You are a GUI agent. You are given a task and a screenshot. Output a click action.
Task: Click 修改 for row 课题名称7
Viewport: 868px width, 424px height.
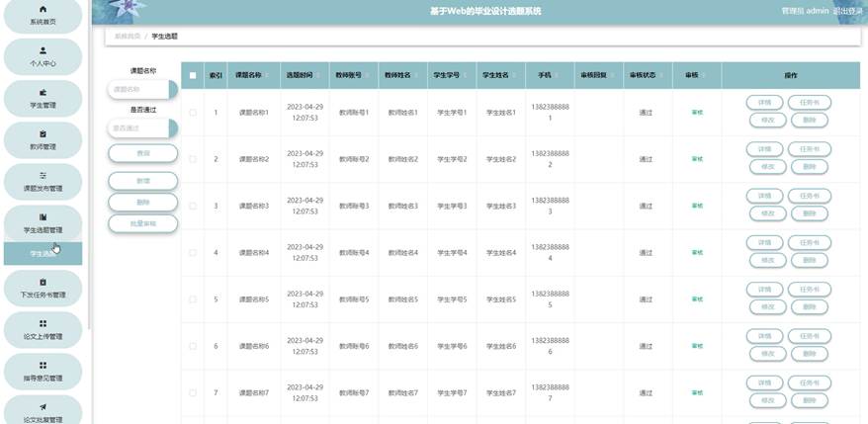pyautogui.click(x=768, y=400)
